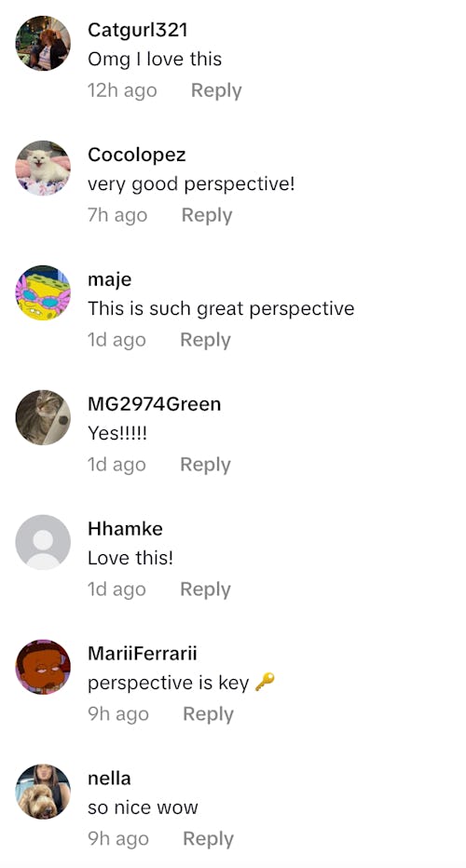Reply to maje's comment
The image size is (466, 868).
(x=205, y=339)
